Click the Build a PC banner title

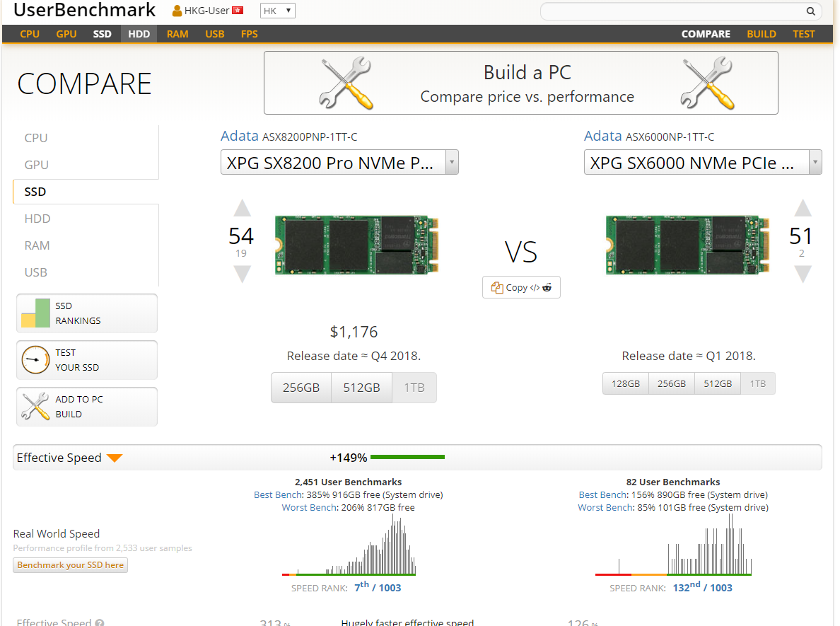pos(527,72)
